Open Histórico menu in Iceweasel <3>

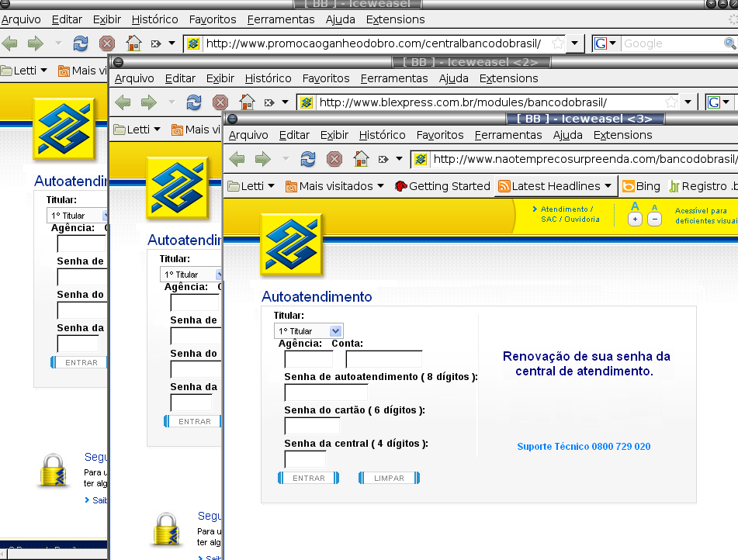pos(382,136)
